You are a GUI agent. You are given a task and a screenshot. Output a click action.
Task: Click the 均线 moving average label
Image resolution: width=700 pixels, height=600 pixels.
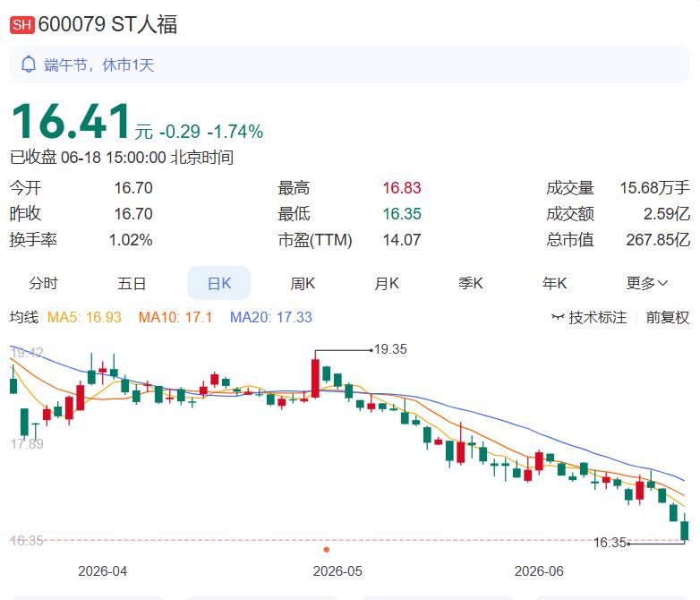pos(24,318)
